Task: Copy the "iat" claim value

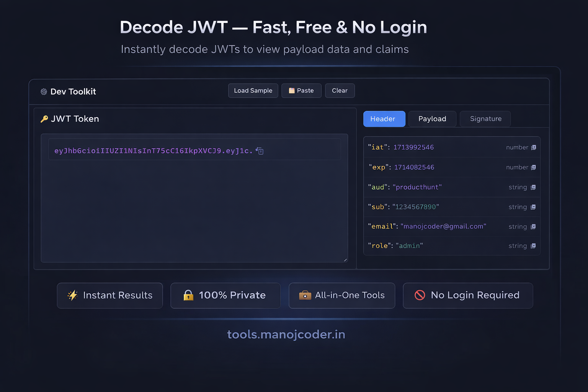Action: pos(533,147)
